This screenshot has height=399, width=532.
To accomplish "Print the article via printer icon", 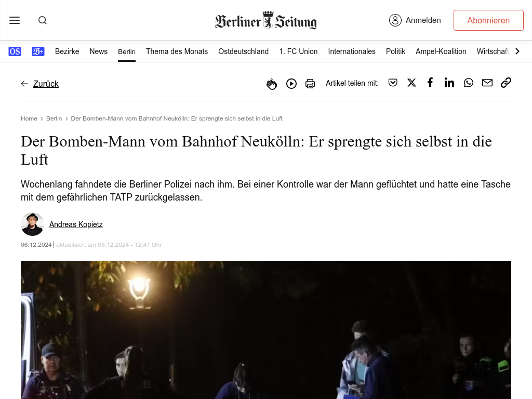I will (x=310, y=84).
